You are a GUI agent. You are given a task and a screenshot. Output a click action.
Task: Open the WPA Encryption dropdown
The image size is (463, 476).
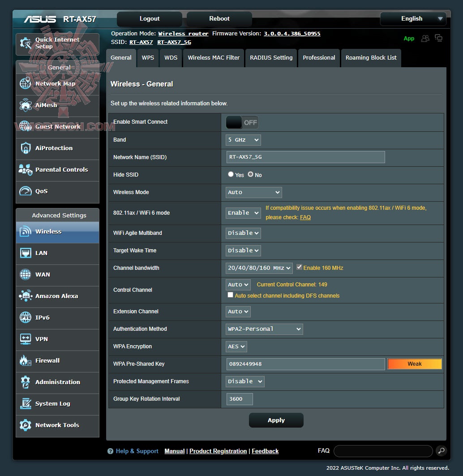click(x=236, y=346)
